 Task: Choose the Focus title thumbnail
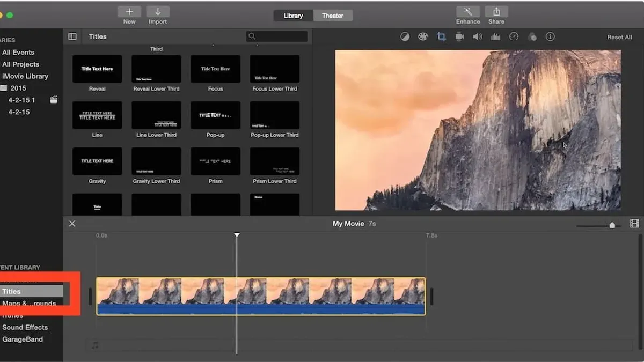coord(215,69)
